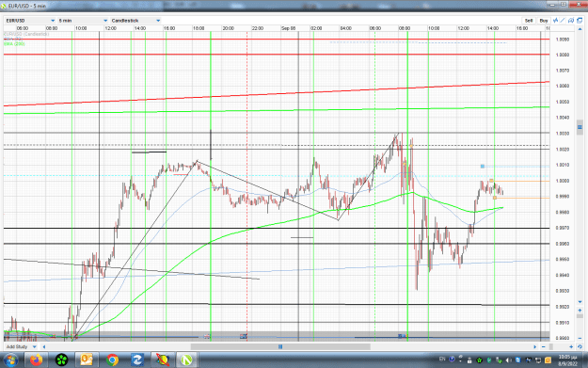Click the 1.0090 price axis label
Screen dimensions: 588x368
coord(563,39)
